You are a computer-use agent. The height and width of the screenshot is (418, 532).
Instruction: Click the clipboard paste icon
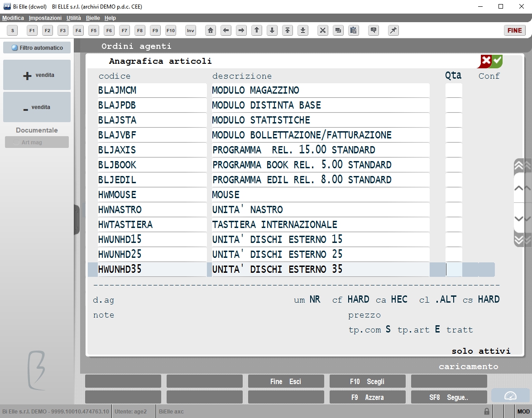353,30
